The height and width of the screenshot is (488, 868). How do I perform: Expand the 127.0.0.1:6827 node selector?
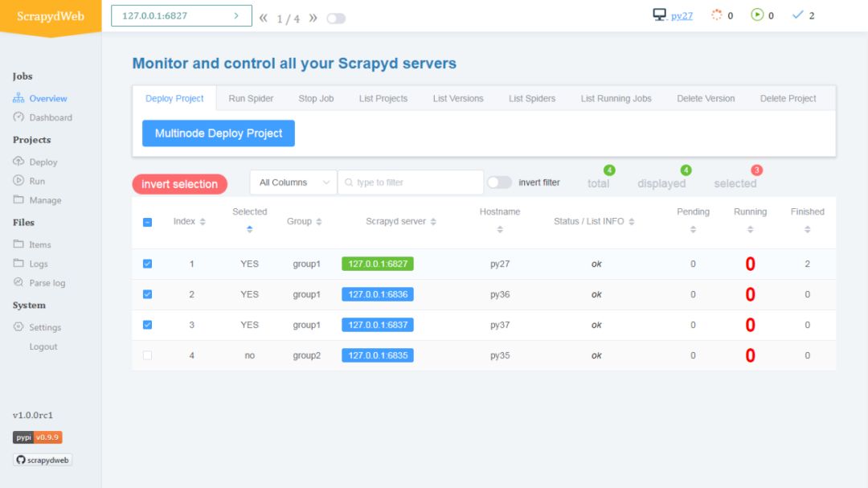[x=182, y=15]
